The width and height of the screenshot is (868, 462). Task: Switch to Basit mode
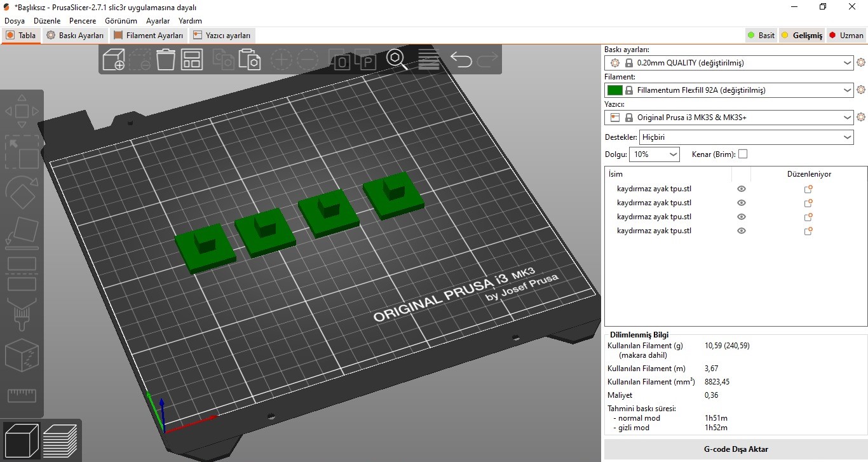(x=761, y=35)
